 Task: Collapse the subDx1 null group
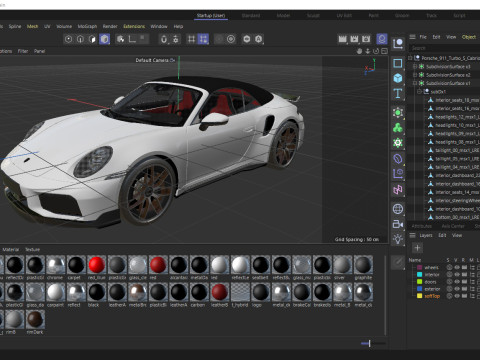tap(420, 91)
